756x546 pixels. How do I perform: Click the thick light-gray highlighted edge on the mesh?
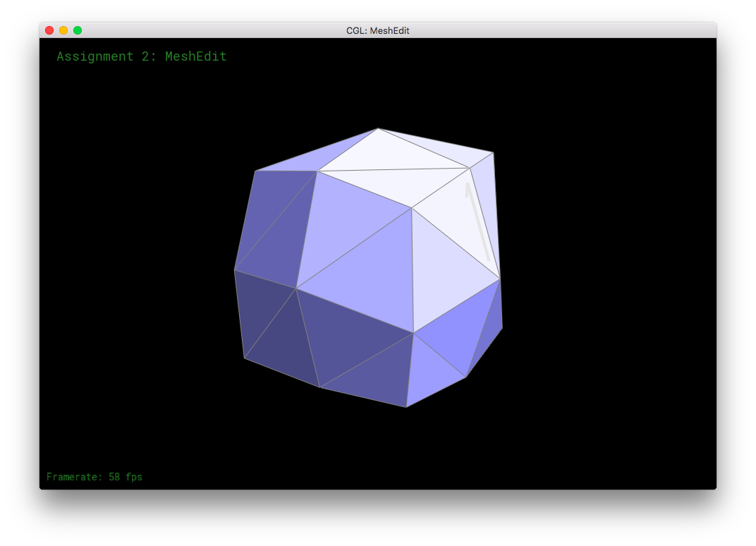477,222
